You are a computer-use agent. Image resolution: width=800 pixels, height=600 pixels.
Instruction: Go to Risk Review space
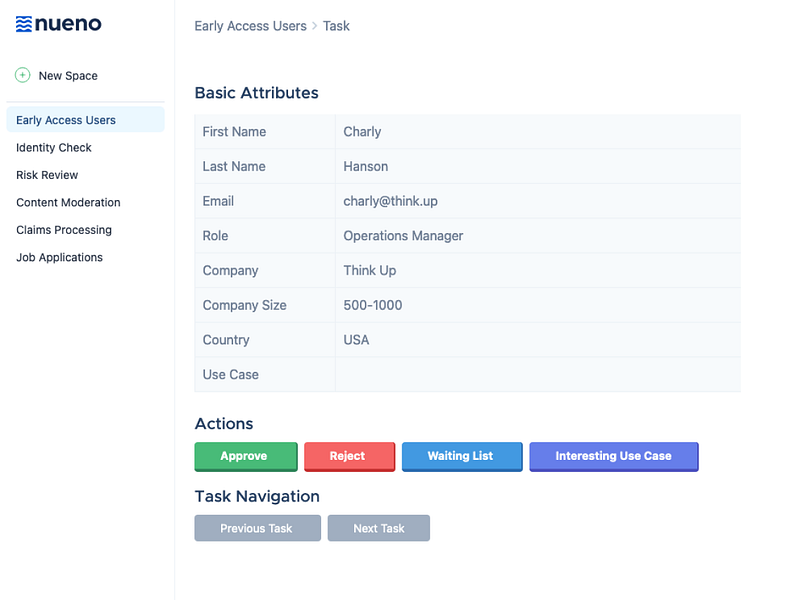click(47, 175)
